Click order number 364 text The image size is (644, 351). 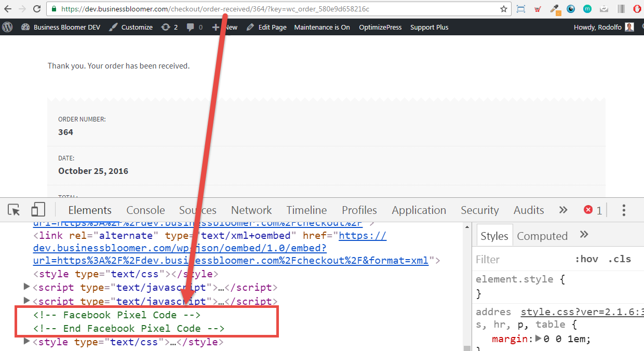tap(65, 132)
